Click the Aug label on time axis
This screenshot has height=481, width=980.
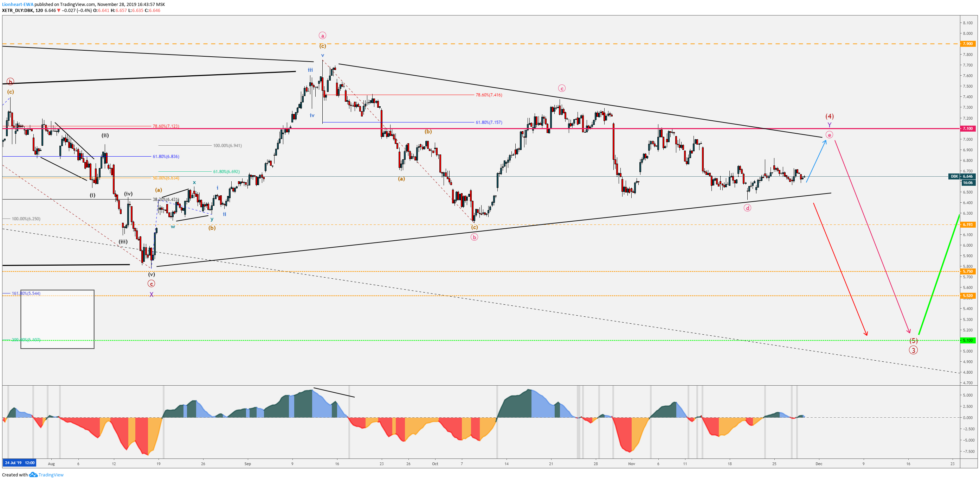coord(51,464)
